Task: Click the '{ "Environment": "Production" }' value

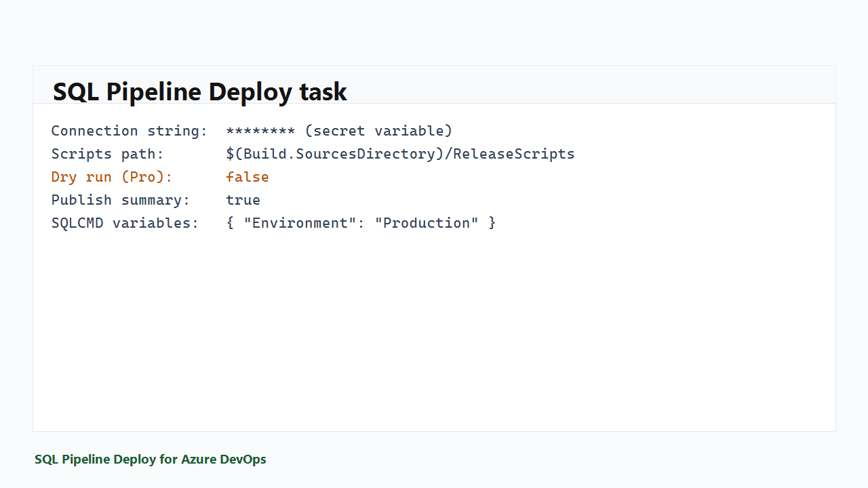Action: click(x=361, y=223)
